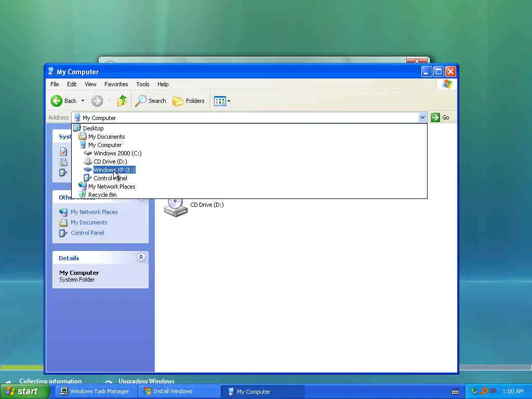
Task: Click the third System Tasks sidebar icon
Action: tap(63, 172)
